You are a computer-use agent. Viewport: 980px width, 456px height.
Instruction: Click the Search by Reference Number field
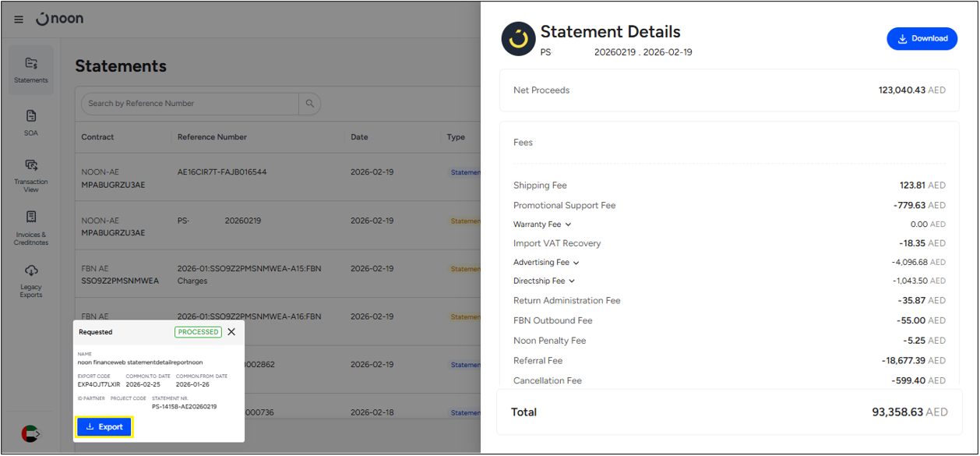[191, 104]
